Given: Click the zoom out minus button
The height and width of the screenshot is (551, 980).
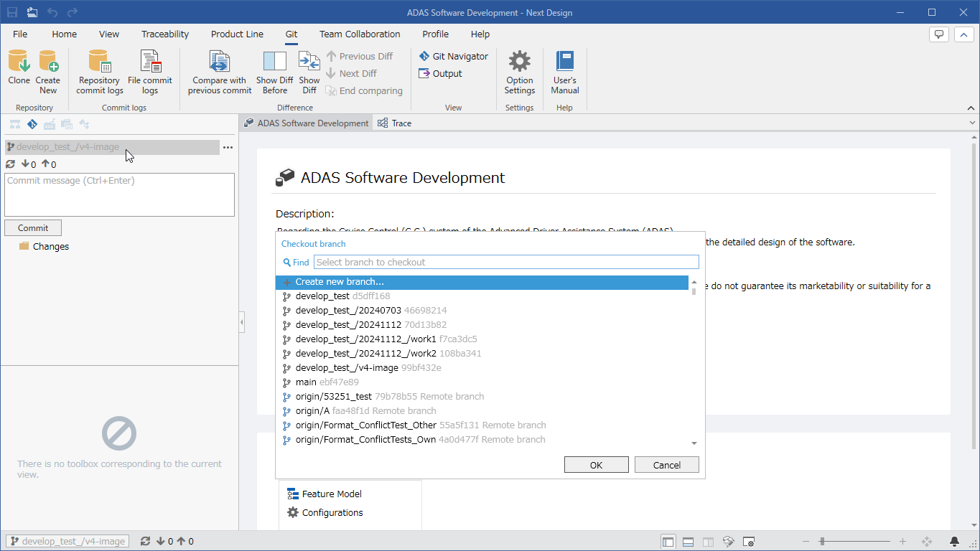Looking at the screenshot, I should coord(806,542).
